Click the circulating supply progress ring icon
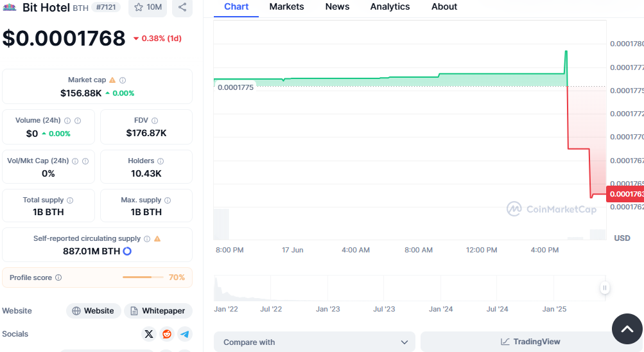Viewport: 644px width, 352px height. pos(127,251)
